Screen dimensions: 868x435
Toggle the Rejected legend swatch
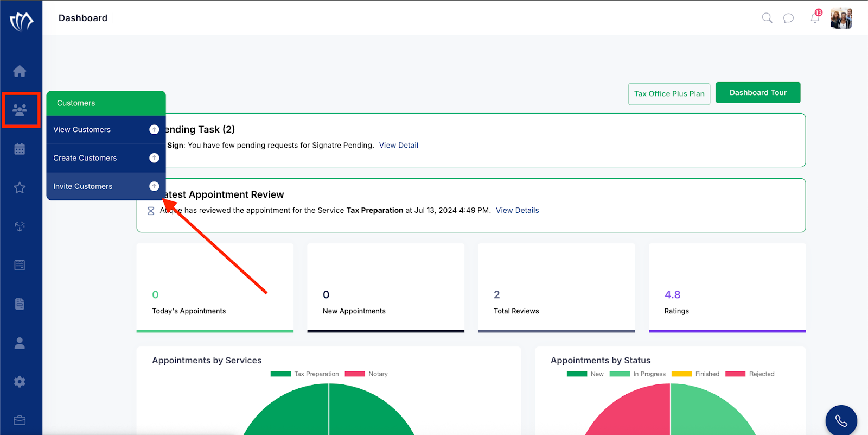(735, 374)
